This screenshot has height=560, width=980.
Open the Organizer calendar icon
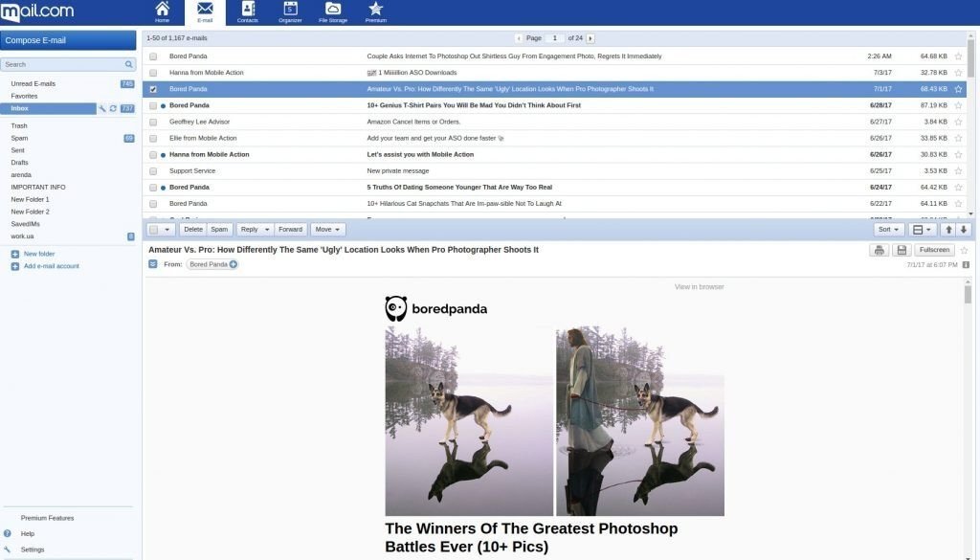(290, 11)
